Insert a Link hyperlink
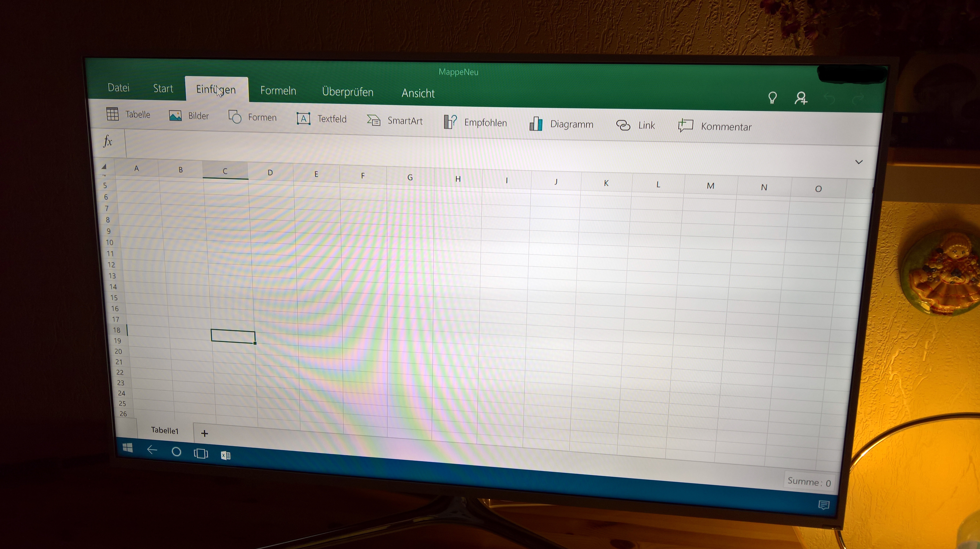The width and height of the screenshot is (980, 549). 635,125
